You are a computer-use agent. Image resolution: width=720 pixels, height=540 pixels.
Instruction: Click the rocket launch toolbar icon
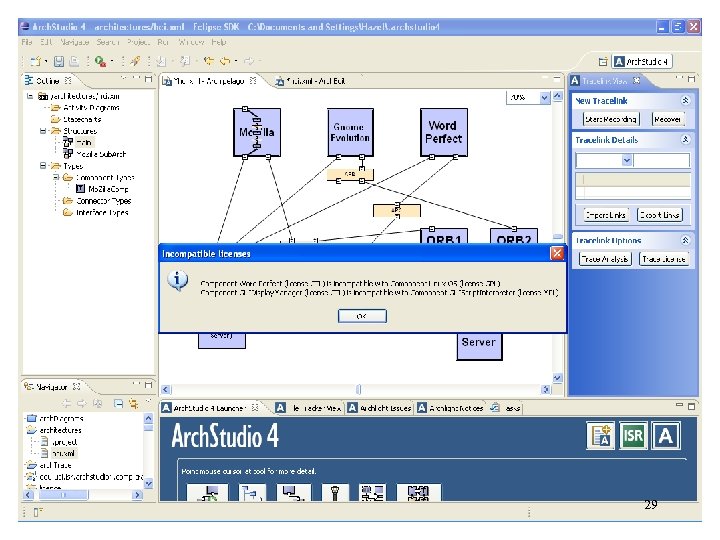[x=135, y=61]
